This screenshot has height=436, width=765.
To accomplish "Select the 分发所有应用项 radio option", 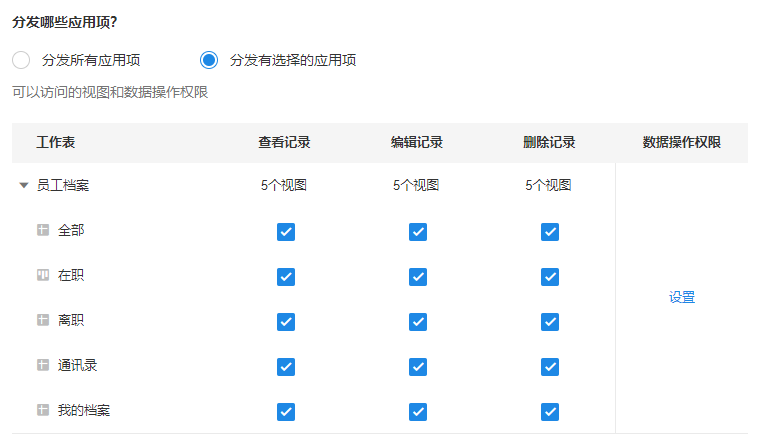I will coord(21,60).
